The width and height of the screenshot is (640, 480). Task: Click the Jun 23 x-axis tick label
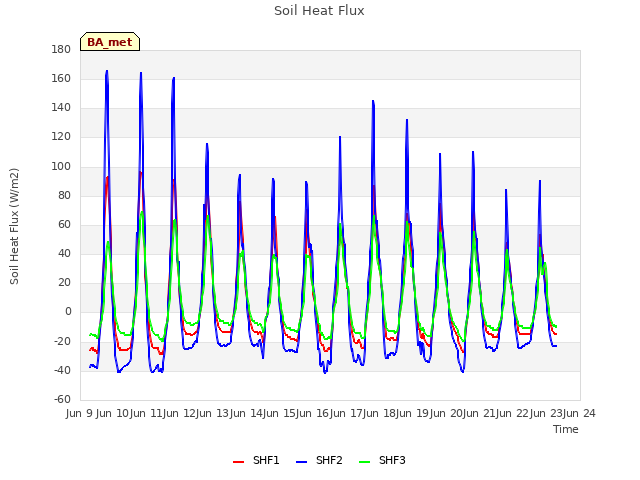point(544,413)
